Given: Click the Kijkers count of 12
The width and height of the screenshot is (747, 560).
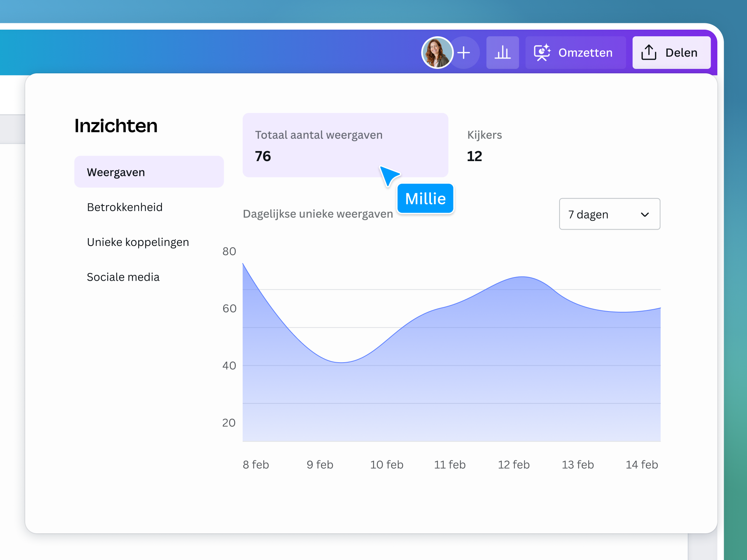Looking at the screenshot, I should (475, 156).
